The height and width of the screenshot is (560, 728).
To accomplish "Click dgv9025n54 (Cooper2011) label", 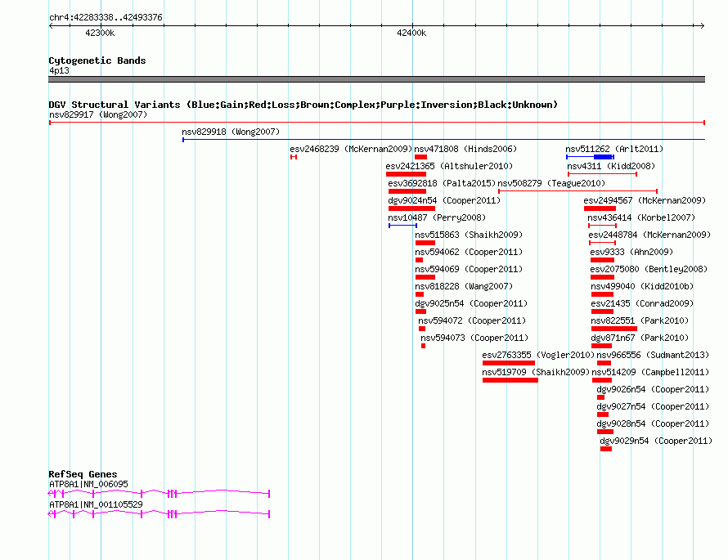I will [x=471, y=303].
